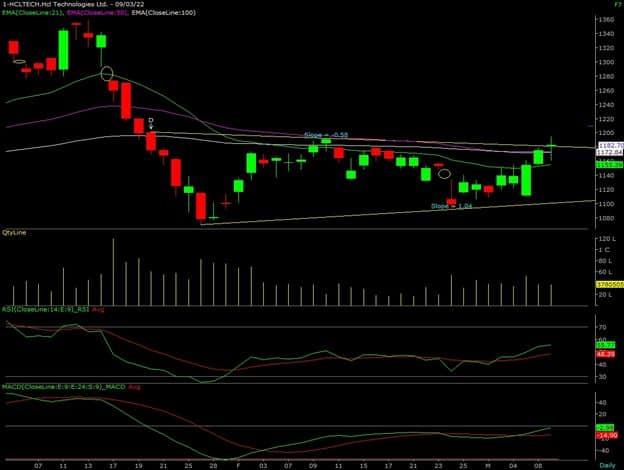Select the oval annotation below the 1140 candle

tap(443, 173)
